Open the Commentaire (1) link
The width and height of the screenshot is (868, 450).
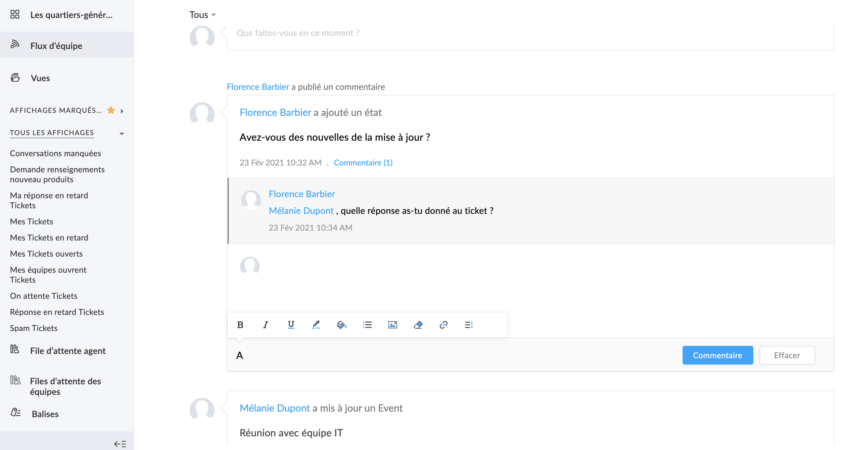pos(363,163)
